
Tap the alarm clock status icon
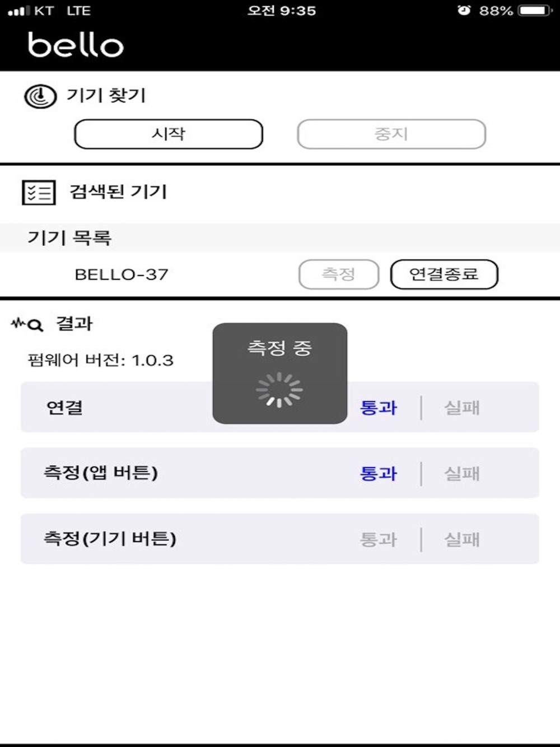click(x=464, y=10)
